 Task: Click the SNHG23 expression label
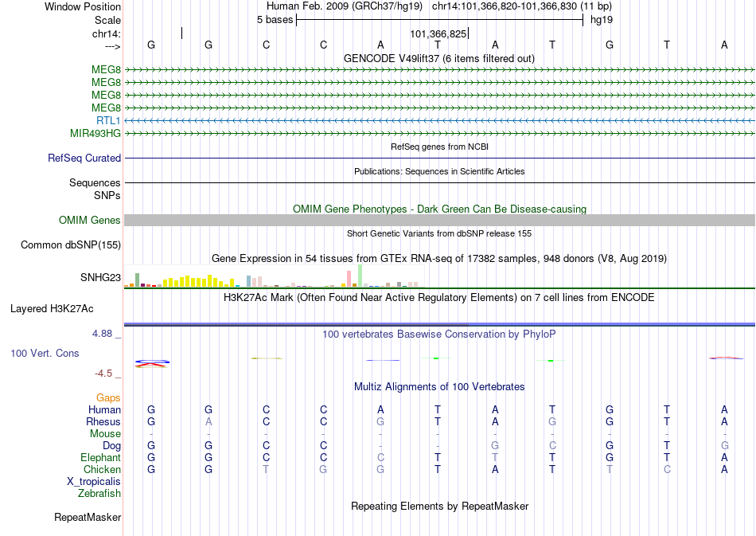pyautogui.click(x=101, y=277)
